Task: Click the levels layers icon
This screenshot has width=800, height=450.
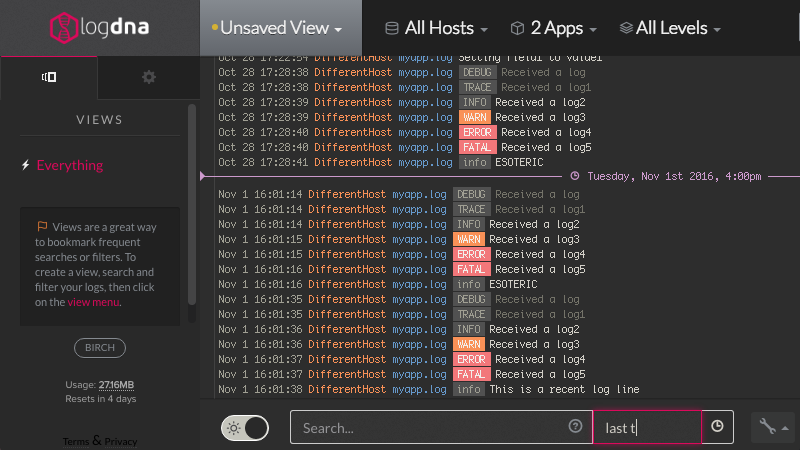Action: pyautogui.click(x=626, y=28)
